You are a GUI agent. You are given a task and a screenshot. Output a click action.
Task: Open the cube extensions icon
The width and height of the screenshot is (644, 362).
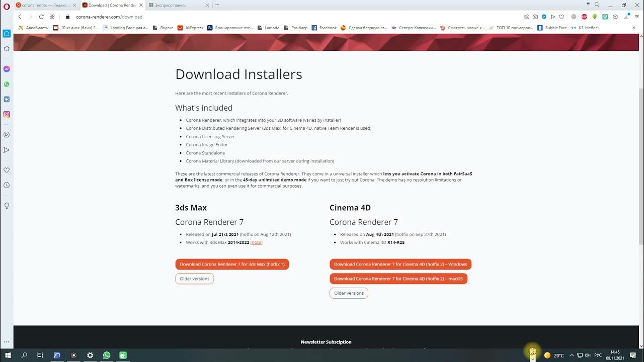tap(615, 17)
